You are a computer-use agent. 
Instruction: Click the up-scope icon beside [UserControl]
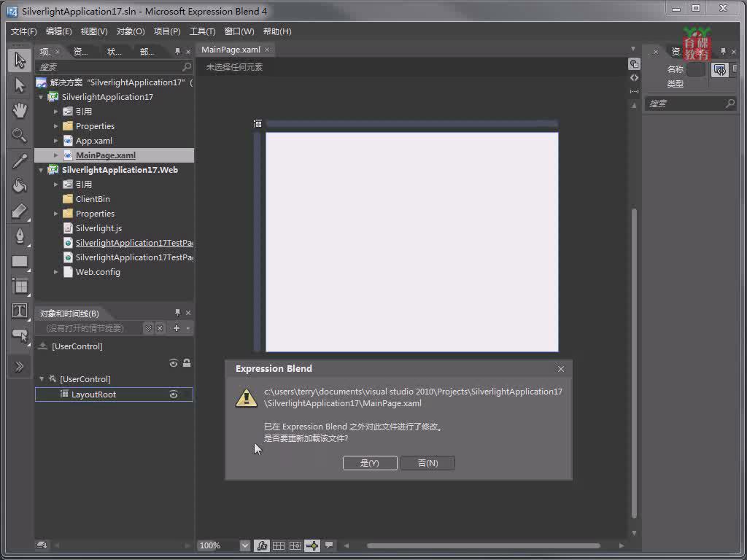click(43, 346)
